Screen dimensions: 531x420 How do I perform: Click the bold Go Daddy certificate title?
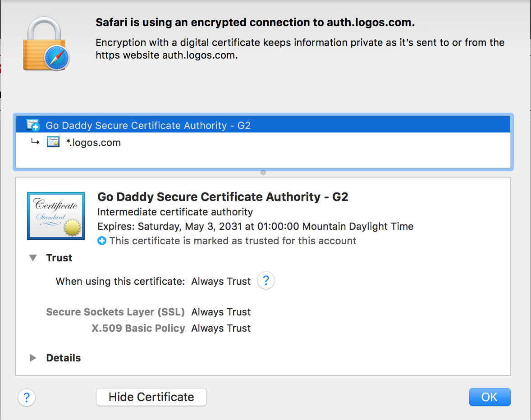pos(223,196)
